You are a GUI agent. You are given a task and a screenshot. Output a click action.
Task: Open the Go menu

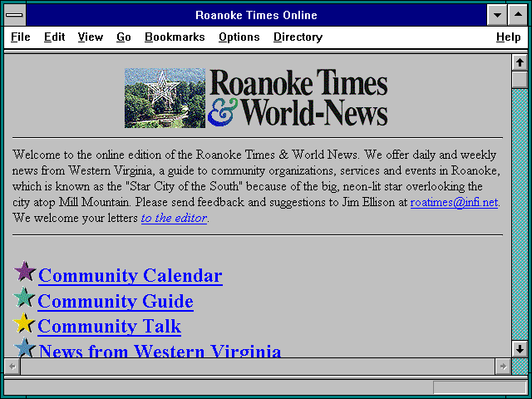click(124, 37)
